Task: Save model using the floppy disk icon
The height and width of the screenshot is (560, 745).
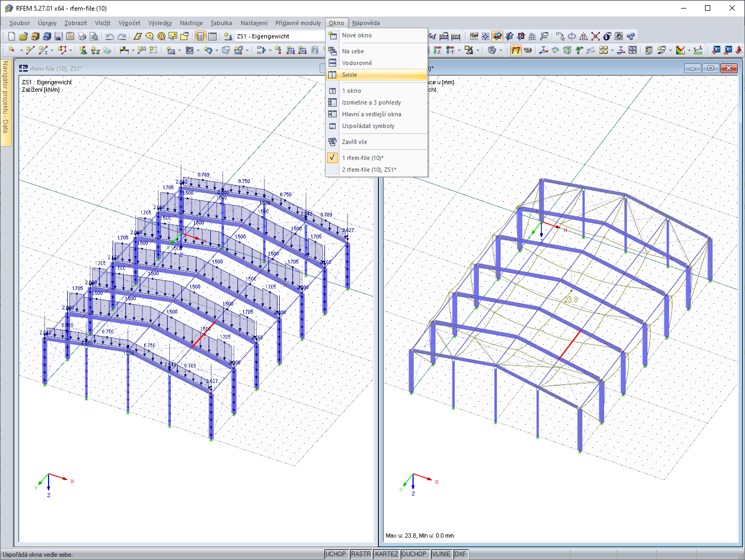Action: (x=59, y=36)
